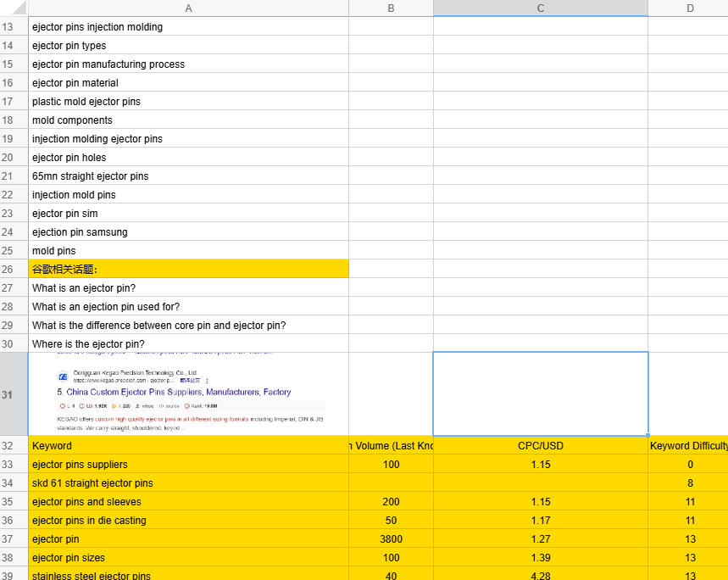Click the "CPC/USD" header cell
The image size is (728, 580).
(x=541, y=446)
